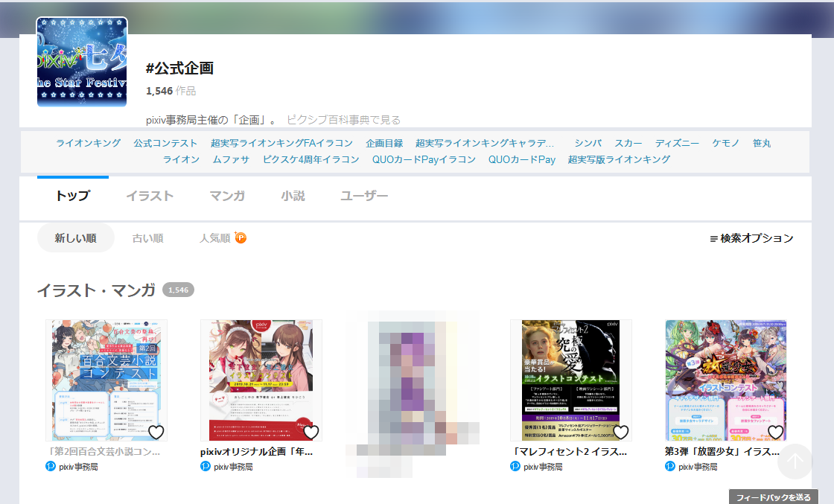The image size is (834, 504).
Task: Open pixiv事務局 profile under マレフィセント2 card
Action: [x=543, y=467]
